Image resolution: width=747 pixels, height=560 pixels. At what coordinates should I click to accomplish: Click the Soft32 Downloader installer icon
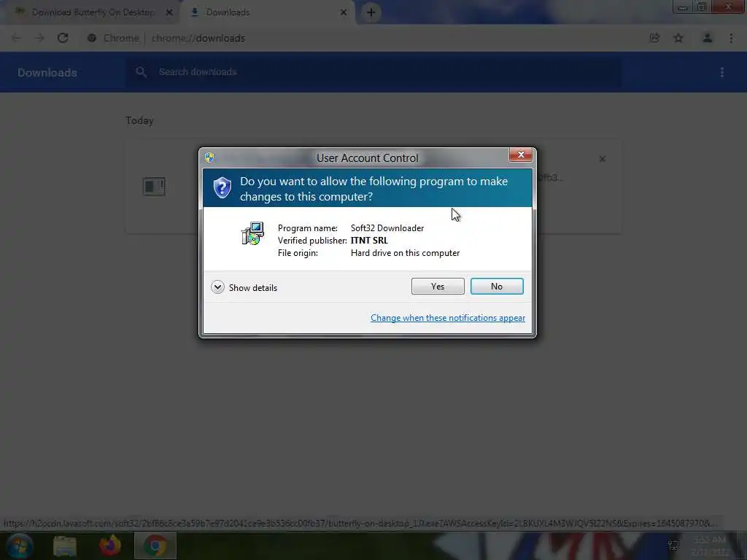coord(253,233)
